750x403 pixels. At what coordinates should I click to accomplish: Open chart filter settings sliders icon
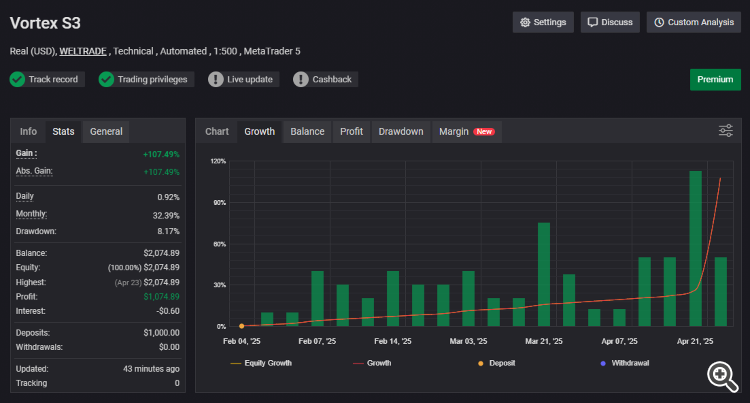pyautogui.click(x=726, y=131)
